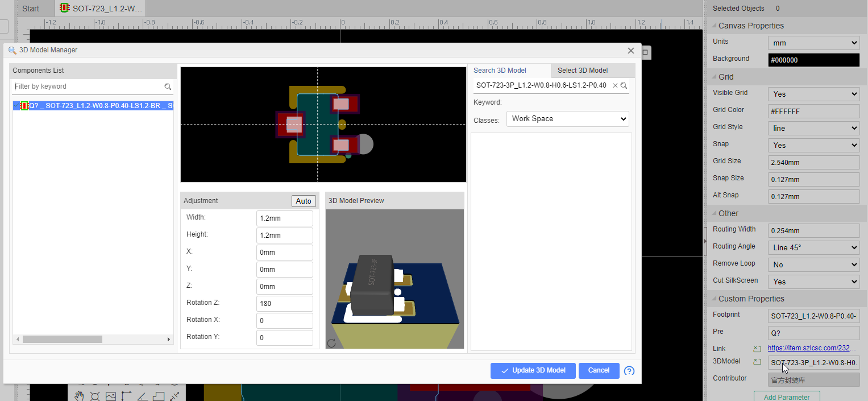Click the 3DModel property field

pos(813,363)
